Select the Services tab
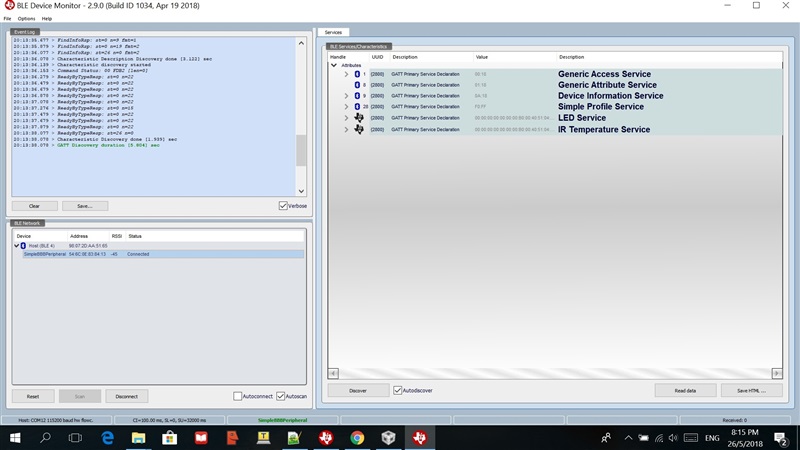800x450 pixels. (333, 32)
